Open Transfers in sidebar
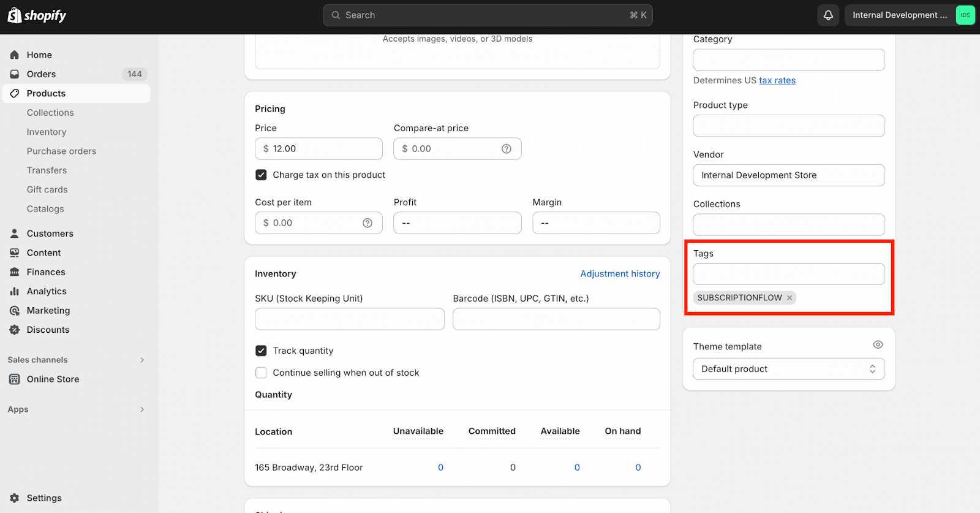 point(47,170)
